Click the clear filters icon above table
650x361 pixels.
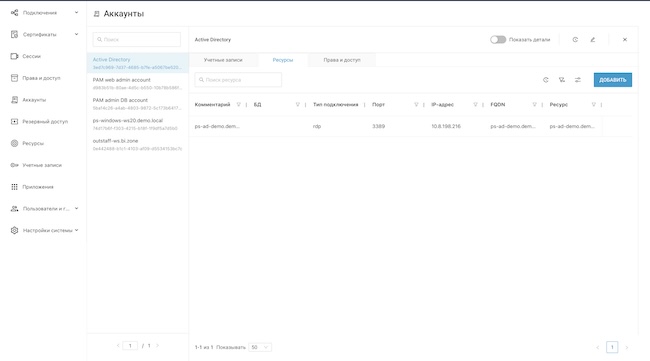point(562,80)
